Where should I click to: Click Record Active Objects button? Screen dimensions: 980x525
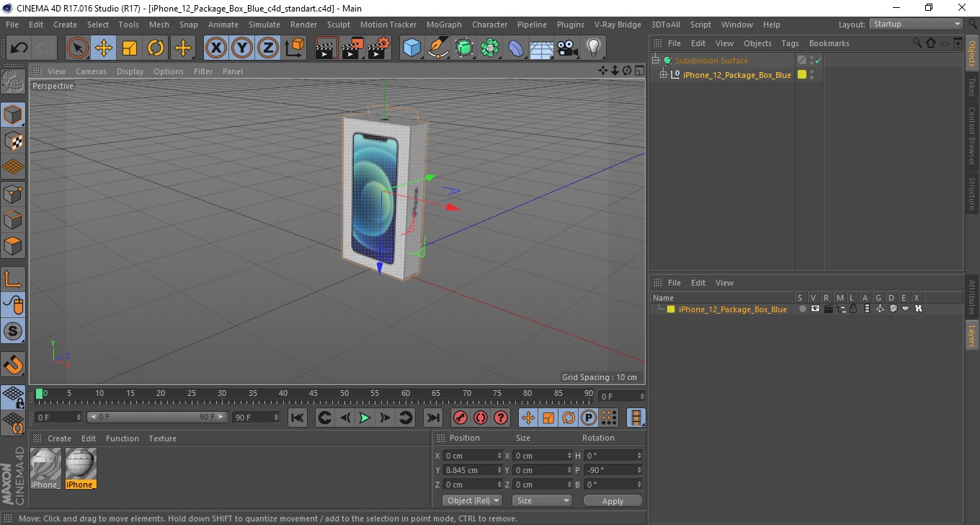pyautogui.click(x=460, y=418)
